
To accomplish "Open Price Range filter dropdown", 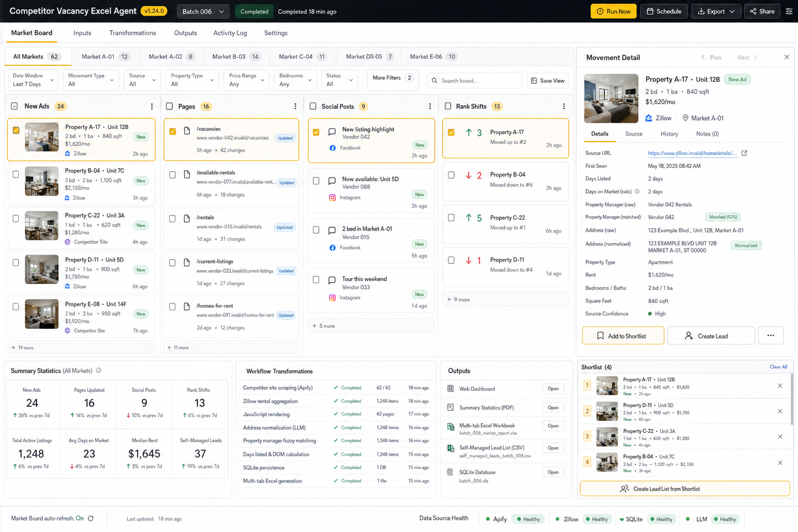I will [x=247, y=80].
